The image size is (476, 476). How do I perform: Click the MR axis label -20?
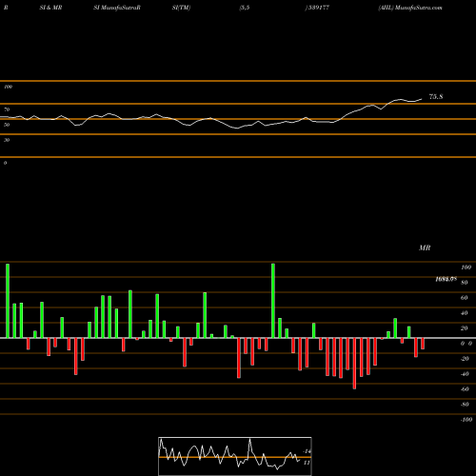click(x=465, y=359)
